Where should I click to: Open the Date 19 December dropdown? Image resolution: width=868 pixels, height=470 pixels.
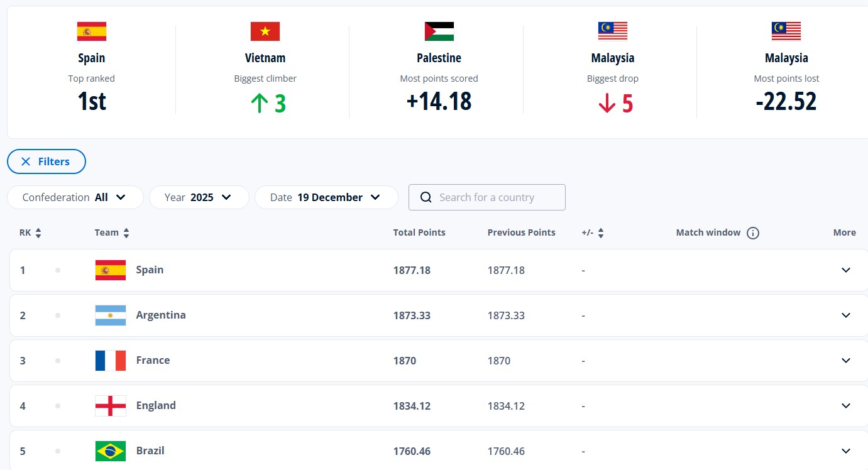click(x=326, y=197)
